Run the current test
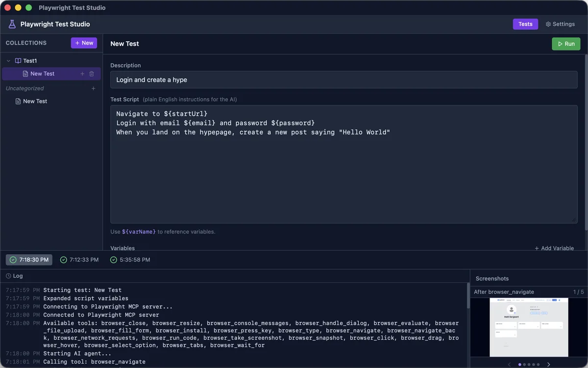This screenshot has width=588, height=368. coord(566,44)
